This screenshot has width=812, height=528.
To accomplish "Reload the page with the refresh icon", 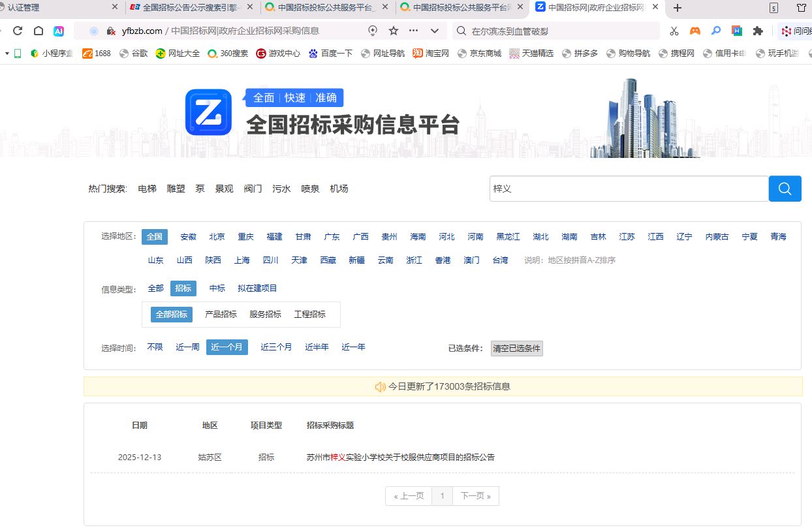I will pos(18,31).
